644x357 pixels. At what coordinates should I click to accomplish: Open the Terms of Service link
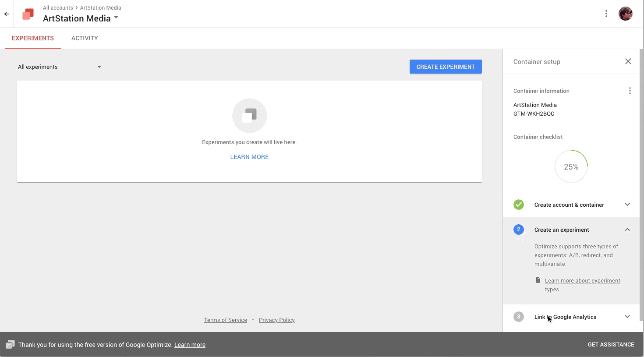click(x=226, y=320)
